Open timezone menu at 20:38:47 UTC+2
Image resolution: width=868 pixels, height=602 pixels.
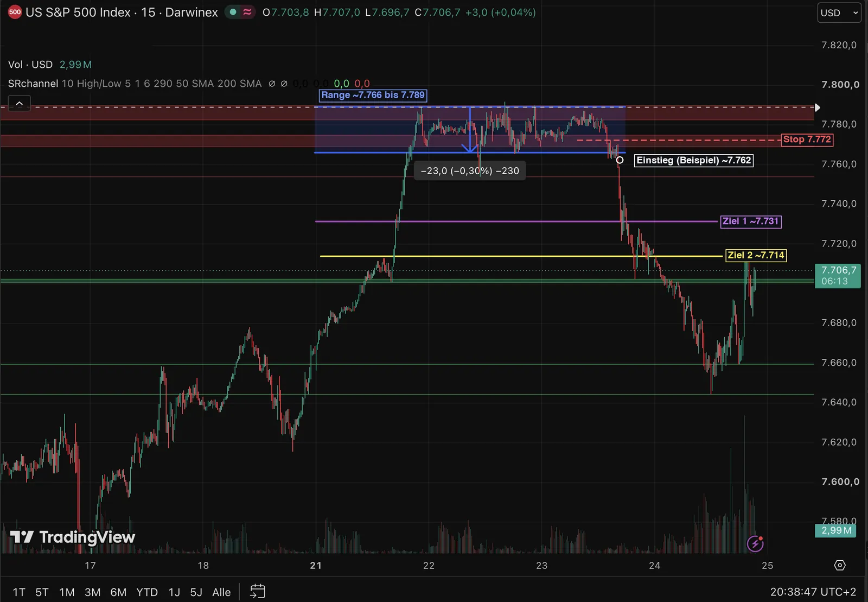(813, 592)
